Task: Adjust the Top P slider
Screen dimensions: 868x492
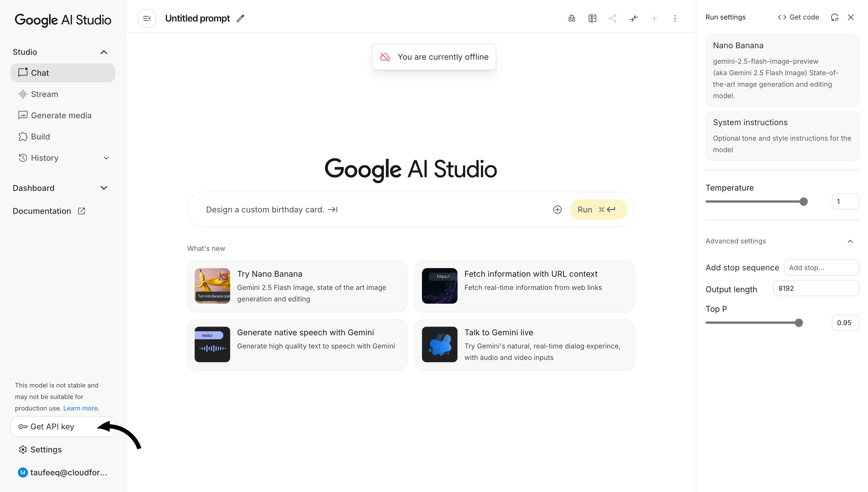Action: 799,322
